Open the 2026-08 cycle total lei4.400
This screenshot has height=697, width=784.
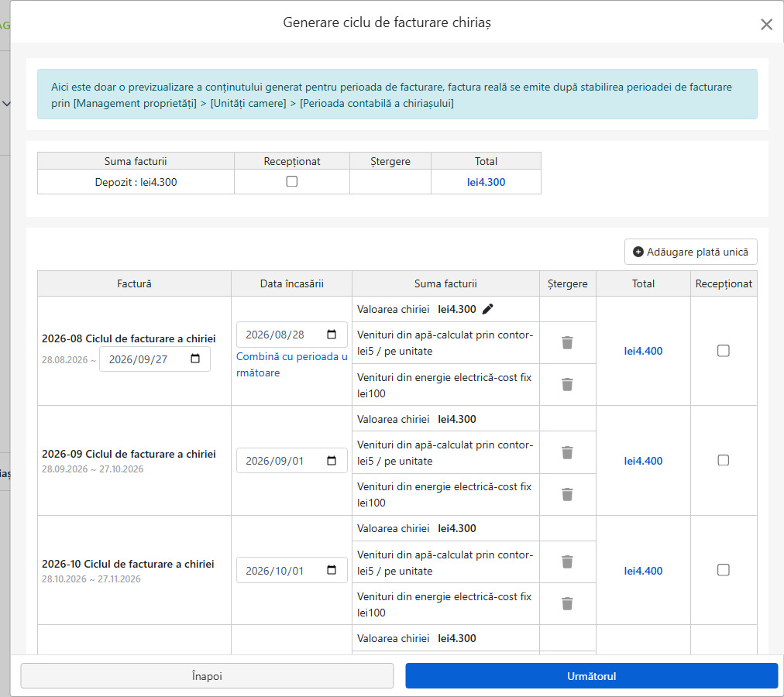643,351
